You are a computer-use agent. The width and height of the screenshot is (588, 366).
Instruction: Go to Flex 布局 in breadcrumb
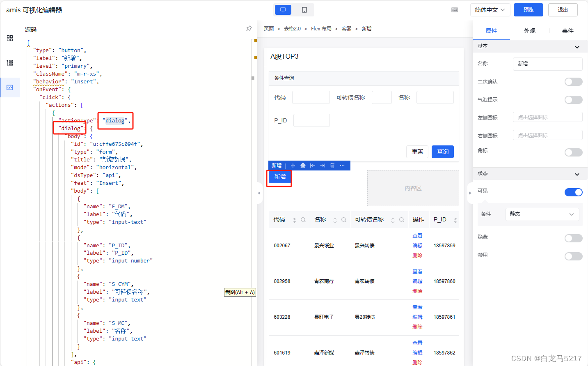pyautogui.click(x=321, y=28)
